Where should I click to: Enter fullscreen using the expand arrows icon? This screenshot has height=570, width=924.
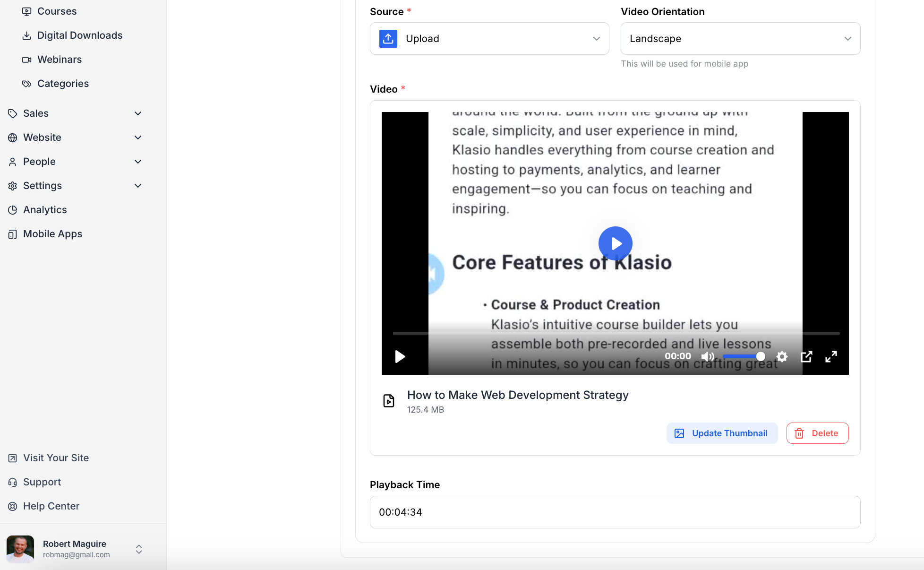coord(831,356)
